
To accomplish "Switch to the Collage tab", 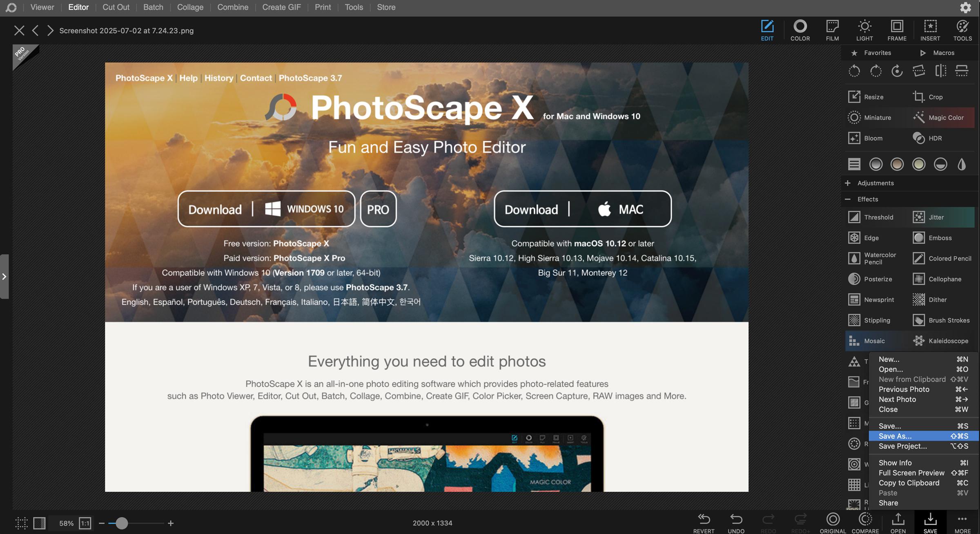I will tap(190, 7).
